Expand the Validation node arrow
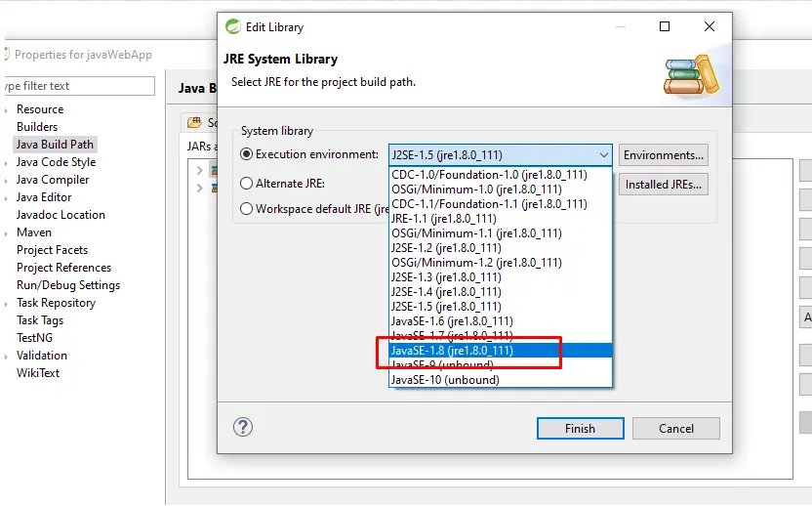 6,357
